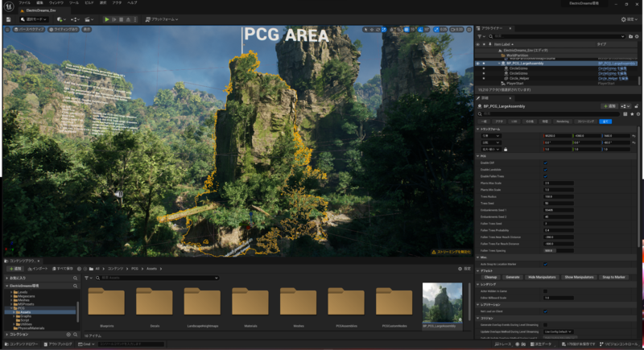The height and width of the screenshot is (350, 644).
Task: Click the lock icon beside scale row
Action: click(x=506, y=149)
